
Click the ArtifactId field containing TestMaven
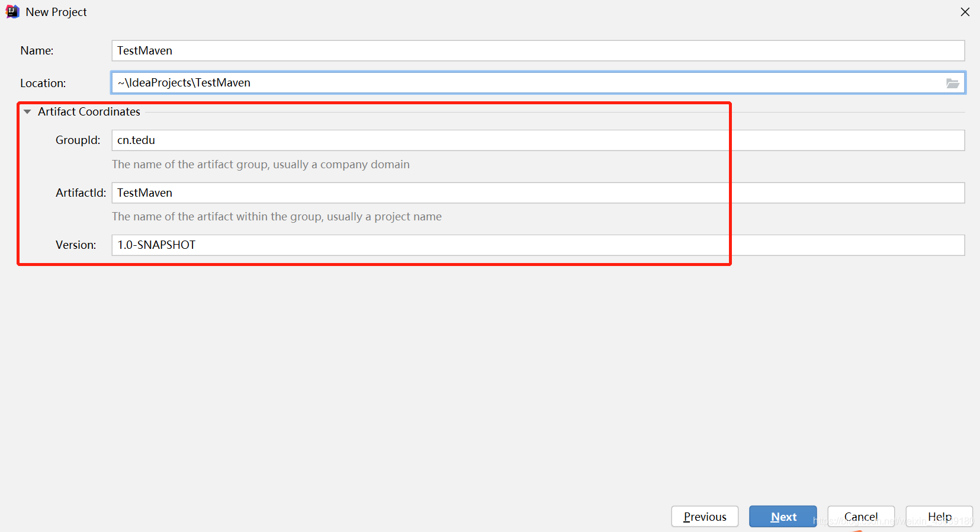538,193
